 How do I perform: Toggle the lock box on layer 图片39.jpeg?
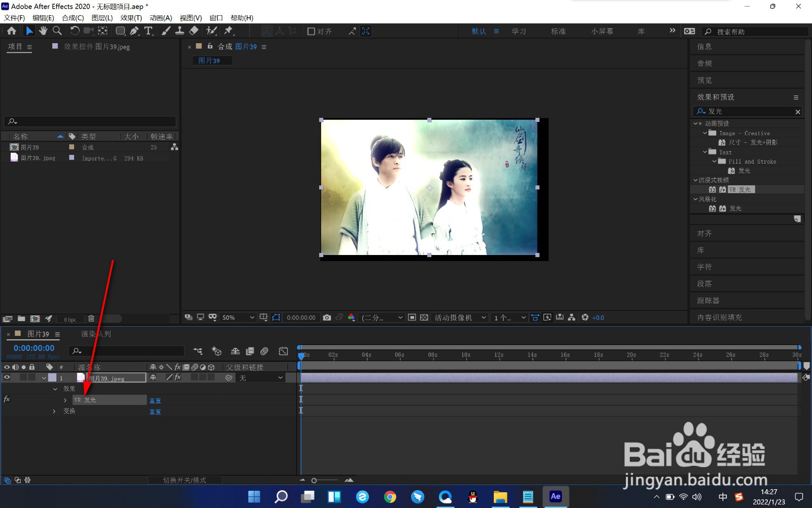tap(31, 377)
